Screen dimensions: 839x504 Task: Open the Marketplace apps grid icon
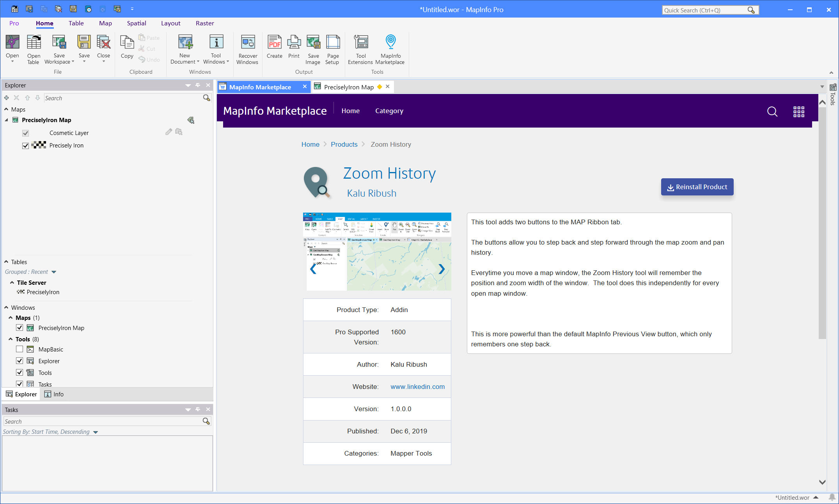click(x=798, y=112)
